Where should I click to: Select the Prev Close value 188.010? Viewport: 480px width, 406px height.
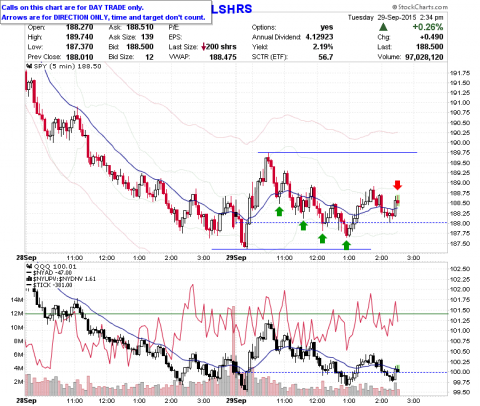79,57
